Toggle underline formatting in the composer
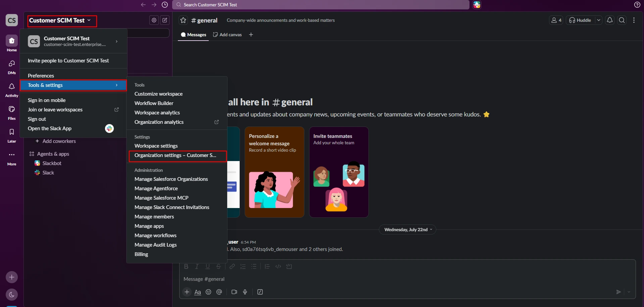Viewport: 644px width, 307px height. click(x=208, y=266)
